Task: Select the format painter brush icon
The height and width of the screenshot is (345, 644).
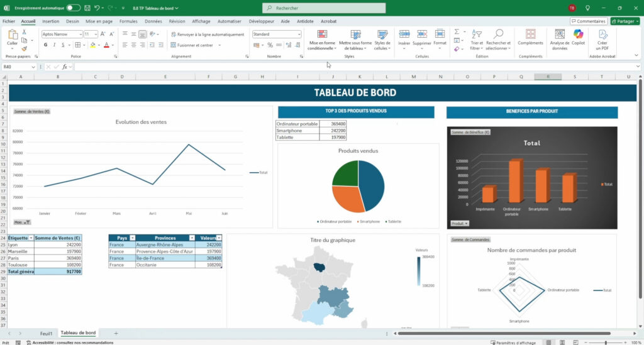Action: coord(24,48)
